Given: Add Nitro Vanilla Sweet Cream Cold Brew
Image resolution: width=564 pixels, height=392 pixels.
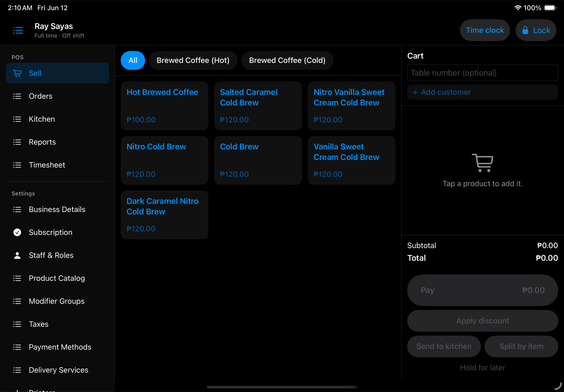Looking at the screenshot, I should coord(351,106).
